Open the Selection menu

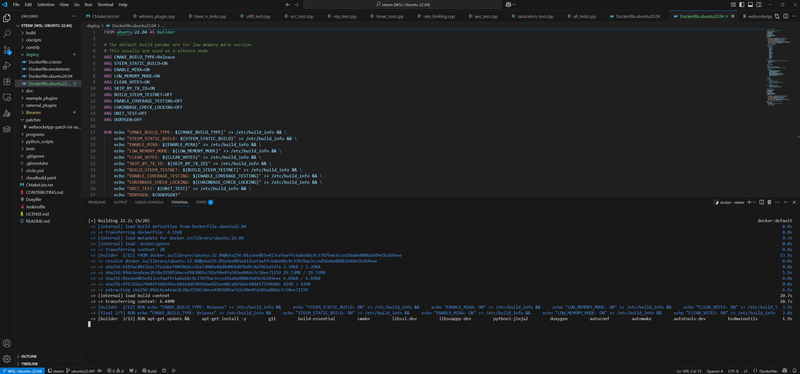click(x=45, y=4)
